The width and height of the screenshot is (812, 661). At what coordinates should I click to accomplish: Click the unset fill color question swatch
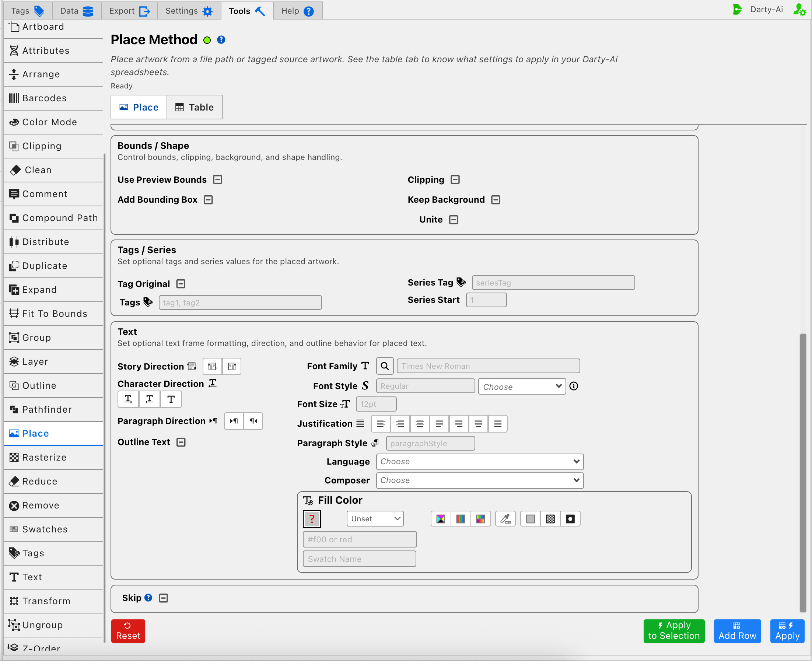tap(312, 519)
